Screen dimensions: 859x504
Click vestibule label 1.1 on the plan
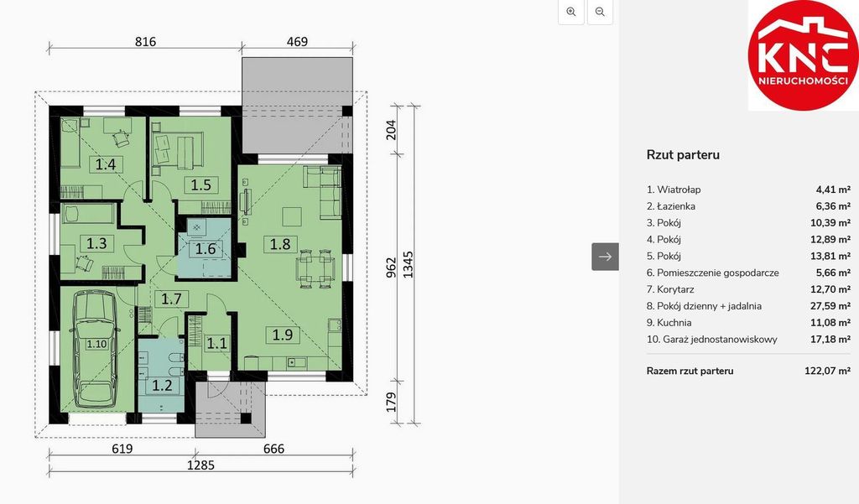pyautogui.click(x=216, y=342)
